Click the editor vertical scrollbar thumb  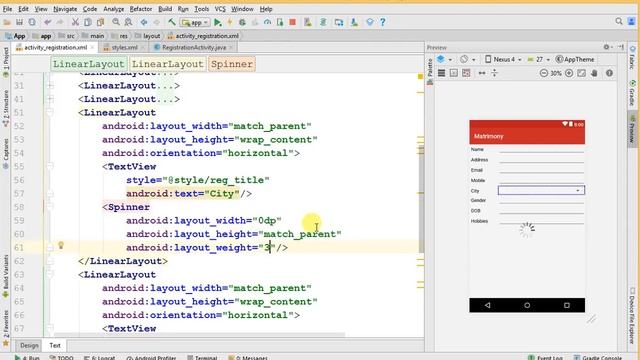[421, 198]
